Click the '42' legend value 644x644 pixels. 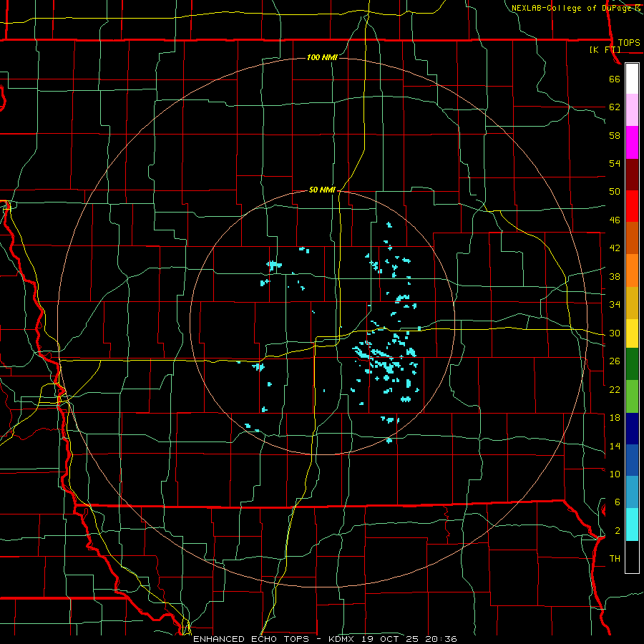615,248
